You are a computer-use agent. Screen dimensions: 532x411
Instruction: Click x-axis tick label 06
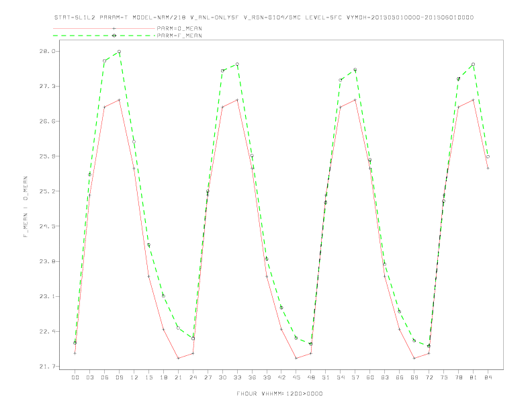pyautogui.click(x=105, y=377)
